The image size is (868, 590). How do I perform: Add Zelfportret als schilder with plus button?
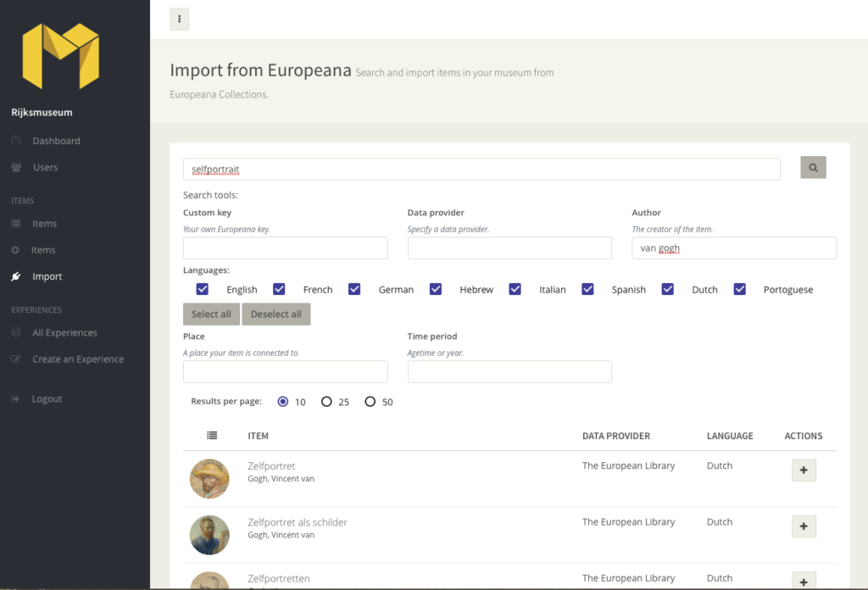(804, 526)
